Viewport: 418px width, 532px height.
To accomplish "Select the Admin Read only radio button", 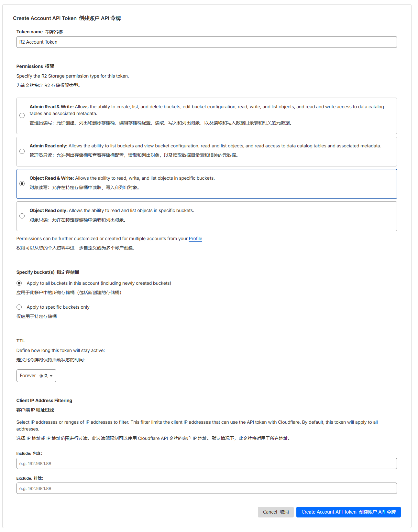I will coord(22,151).
